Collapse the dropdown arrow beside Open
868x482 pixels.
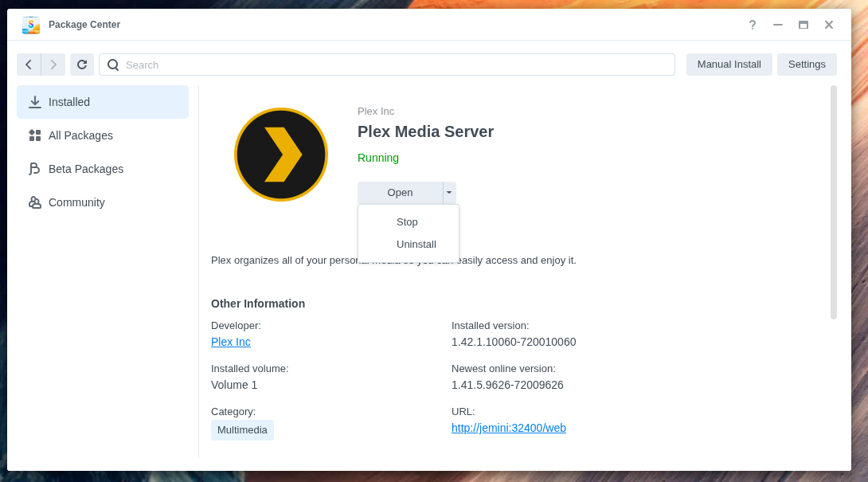(449, 192)
